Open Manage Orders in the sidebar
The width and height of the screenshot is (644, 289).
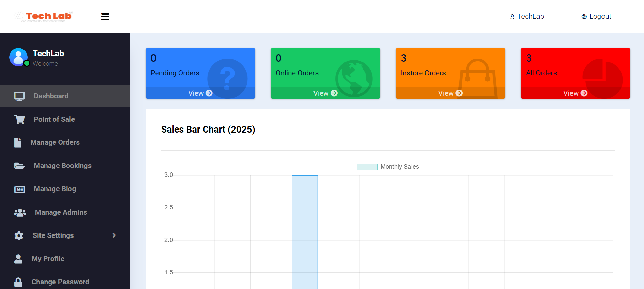click(x=55, y=142)
